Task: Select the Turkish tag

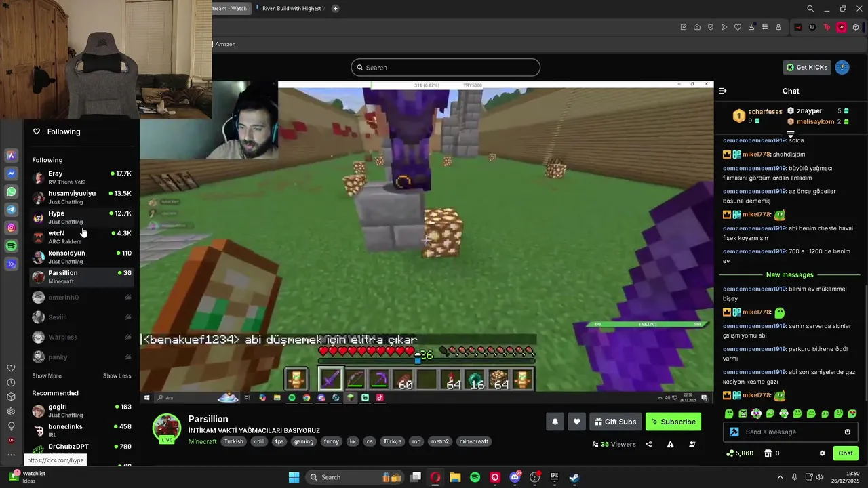Action: point(234,441)
